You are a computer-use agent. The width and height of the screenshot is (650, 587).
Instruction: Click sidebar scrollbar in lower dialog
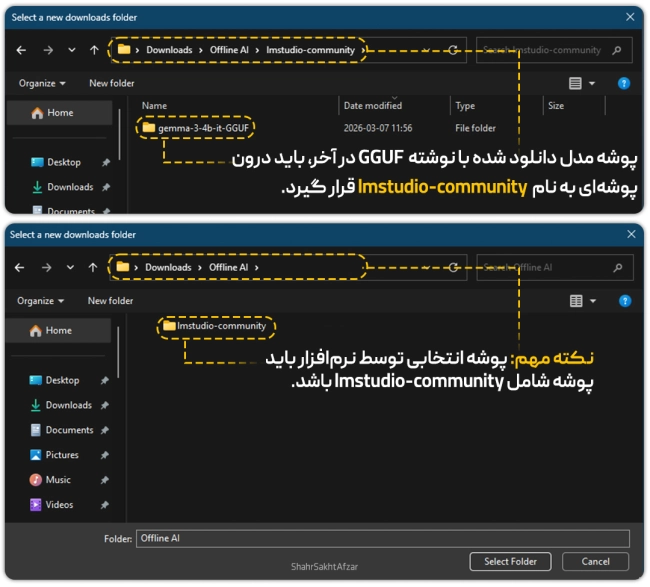[x=118, y=352]
